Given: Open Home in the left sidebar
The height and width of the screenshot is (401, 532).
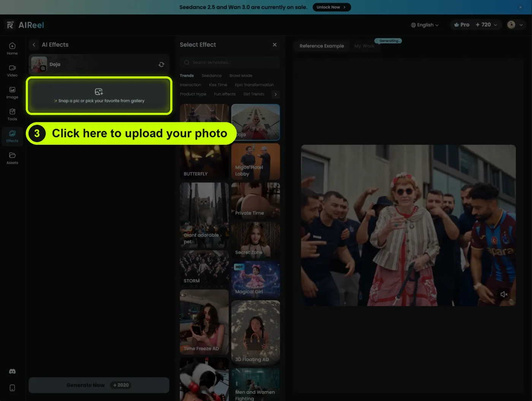Looking at the screenshot, I should tap(12, 49).
